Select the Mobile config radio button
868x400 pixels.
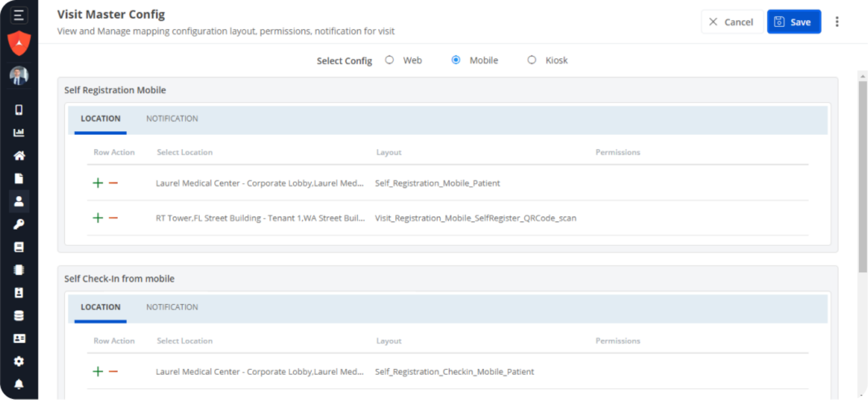456,60
